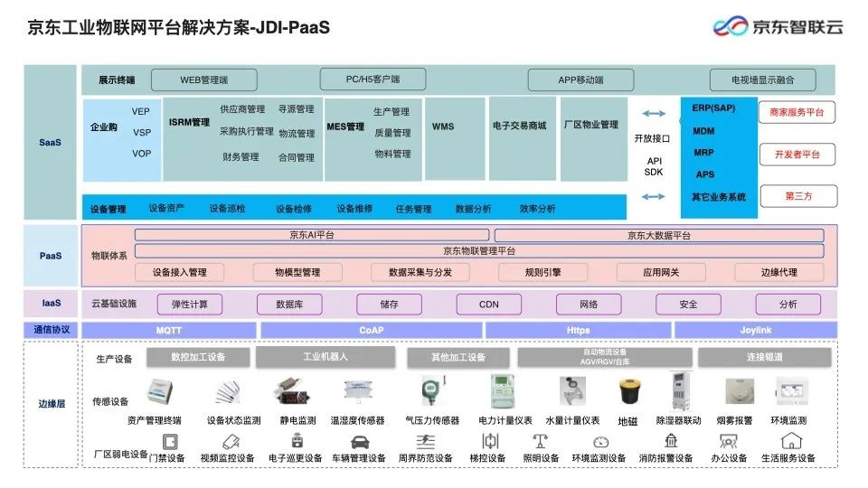Click the 电子交易商城 module block
The image size is (868, 488).
click(523, 138)
